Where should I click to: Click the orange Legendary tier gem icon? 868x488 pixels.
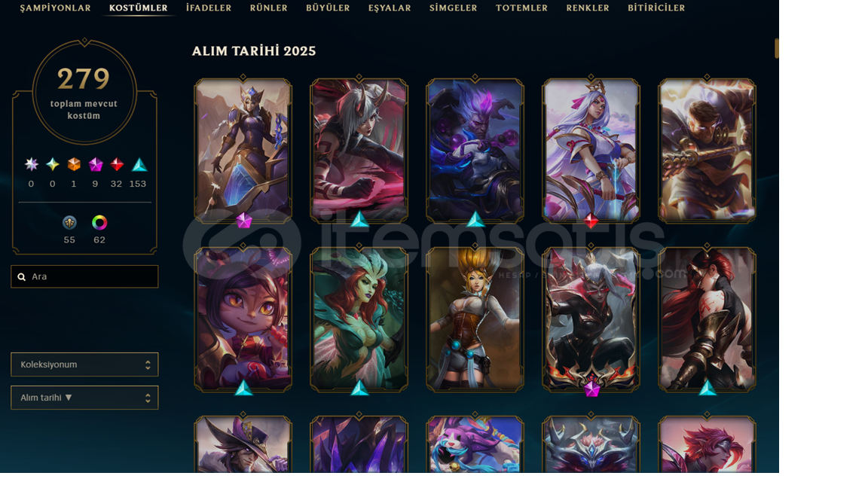pos(74,164)
